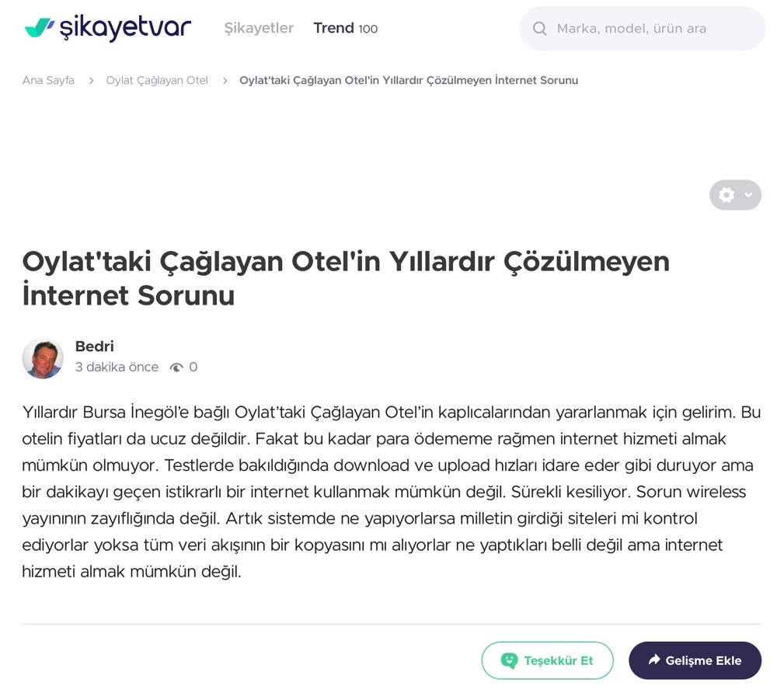Click the şikayetvar wordmark text
Viewport: 777px width, 700px height.
[125, 27]
